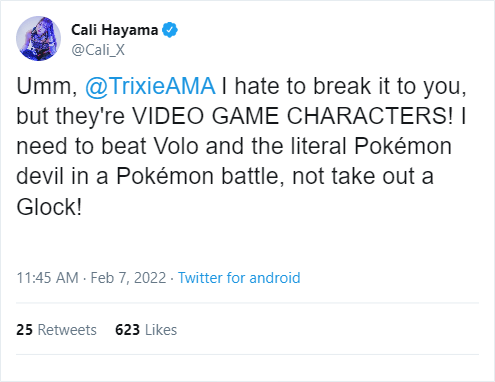Click the word Glock! in the tweet
Image resolution: width=495 pixels, height=382 pixels.
click(49, 207)
